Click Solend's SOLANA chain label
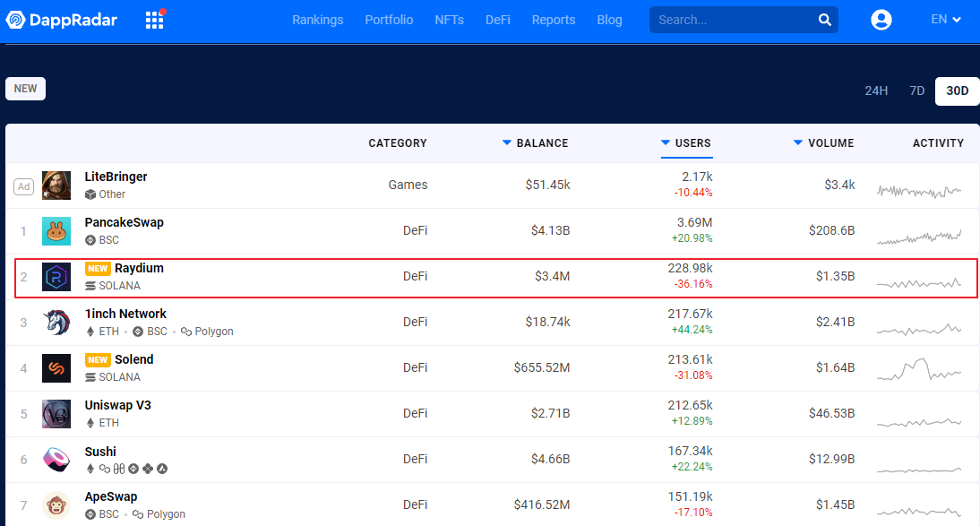The height and width of the screenshot is (526, 980). tap(113, 377)
